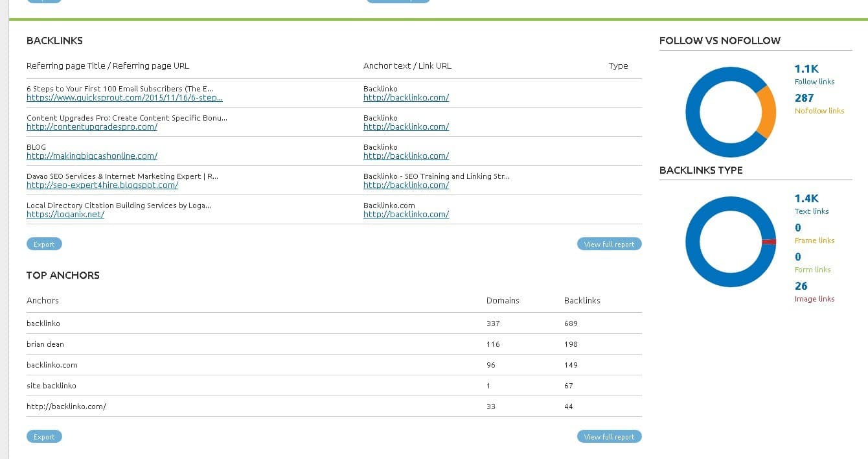Click 'Davao SEO Services' page title
Screen dimensions: 868x459
coord(122,176)
